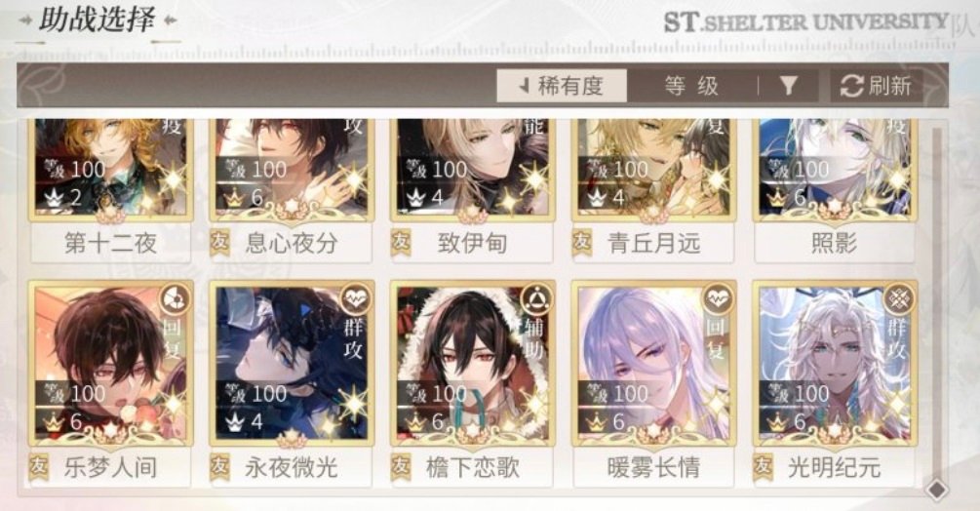
Task: Click heart icon on 暖雾长情 card
Action: pos(718,300)
